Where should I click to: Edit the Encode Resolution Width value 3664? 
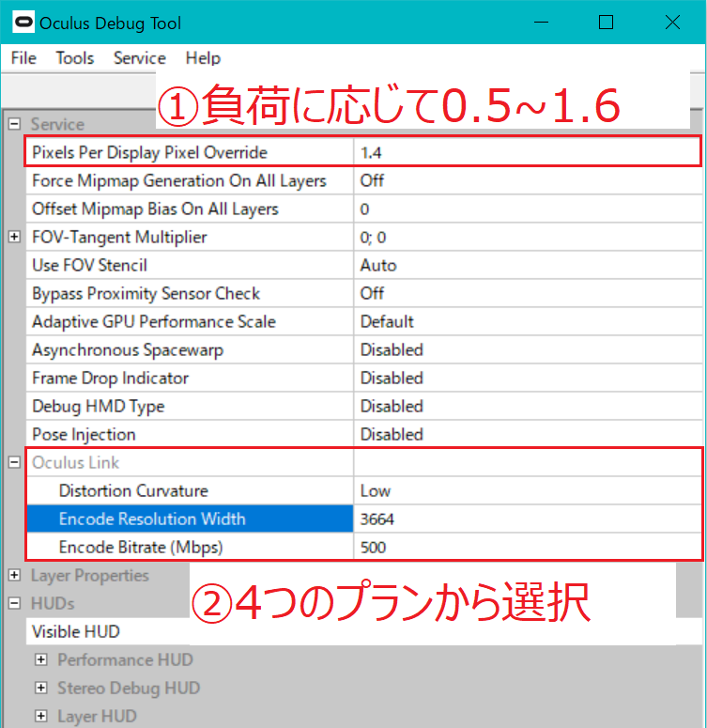(x=528, y=519)
